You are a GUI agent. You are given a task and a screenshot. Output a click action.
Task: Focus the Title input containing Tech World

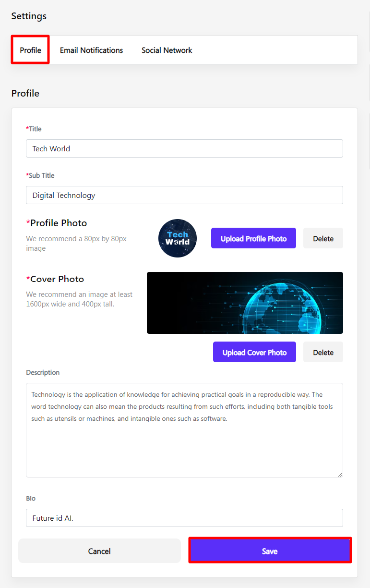coord(184,148)
